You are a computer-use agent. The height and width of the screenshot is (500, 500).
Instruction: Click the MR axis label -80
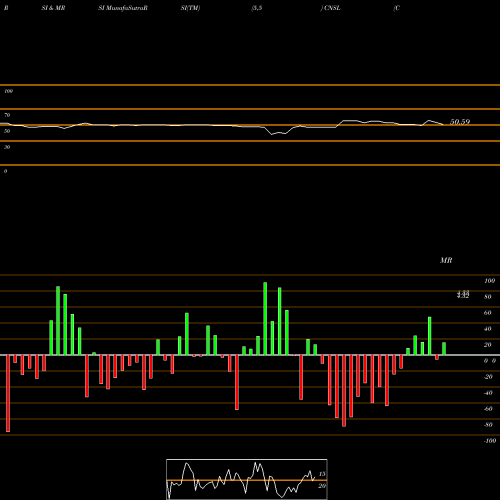point(488,425)
